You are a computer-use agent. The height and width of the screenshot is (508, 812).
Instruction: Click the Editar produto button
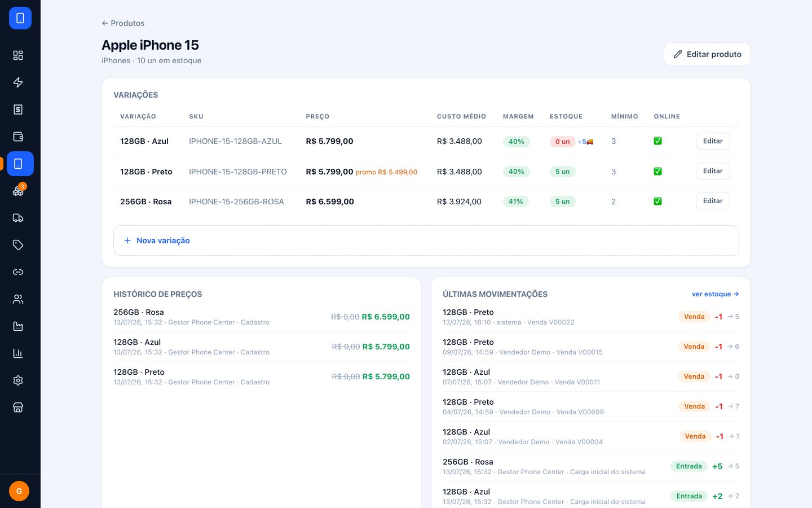click(707, 54)
